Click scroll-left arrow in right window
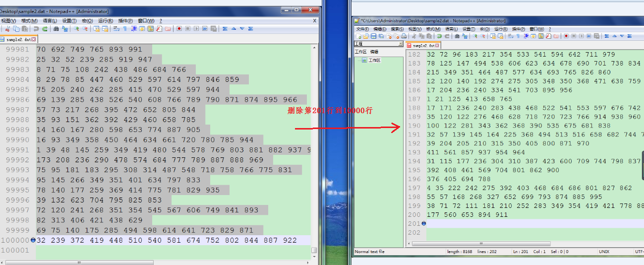 point(409,244)
